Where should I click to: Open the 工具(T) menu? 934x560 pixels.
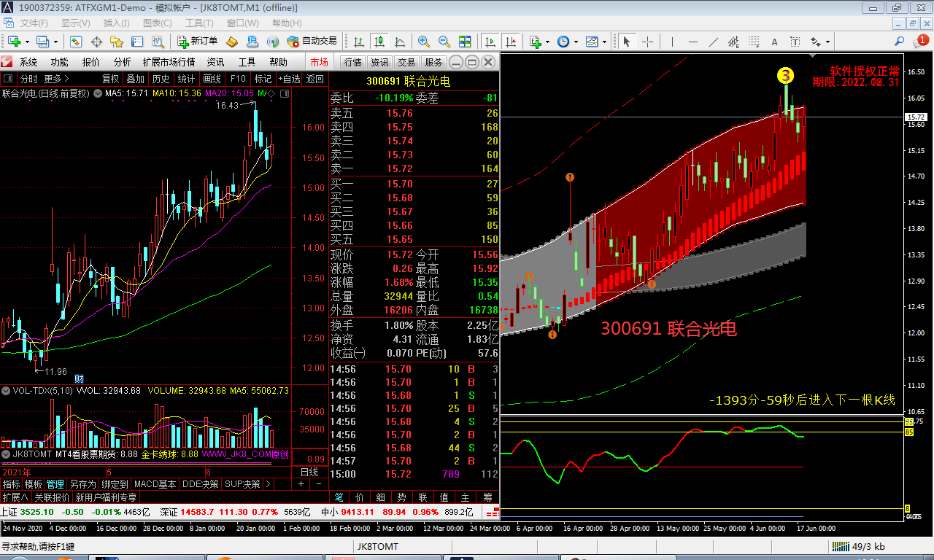point(199,23)
